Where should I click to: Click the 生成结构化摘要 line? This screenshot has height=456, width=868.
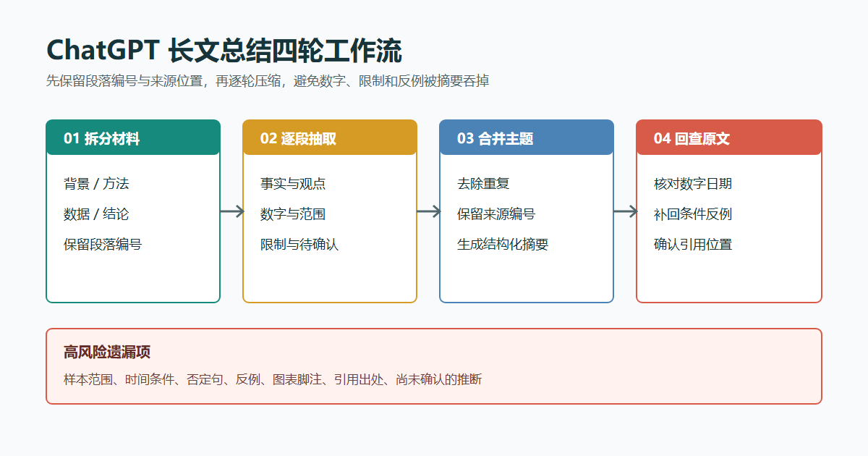pos(503,245)
